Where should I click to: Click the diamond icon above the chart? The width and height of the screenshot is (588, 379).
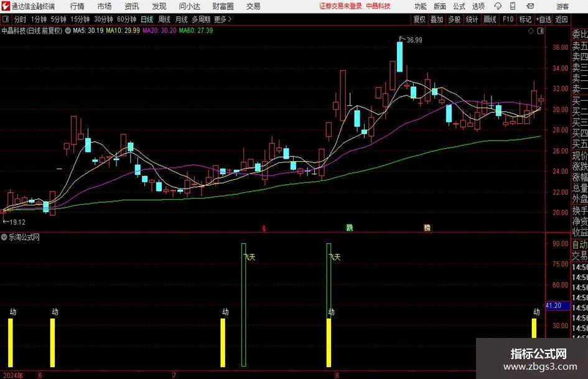pos(531,31)
